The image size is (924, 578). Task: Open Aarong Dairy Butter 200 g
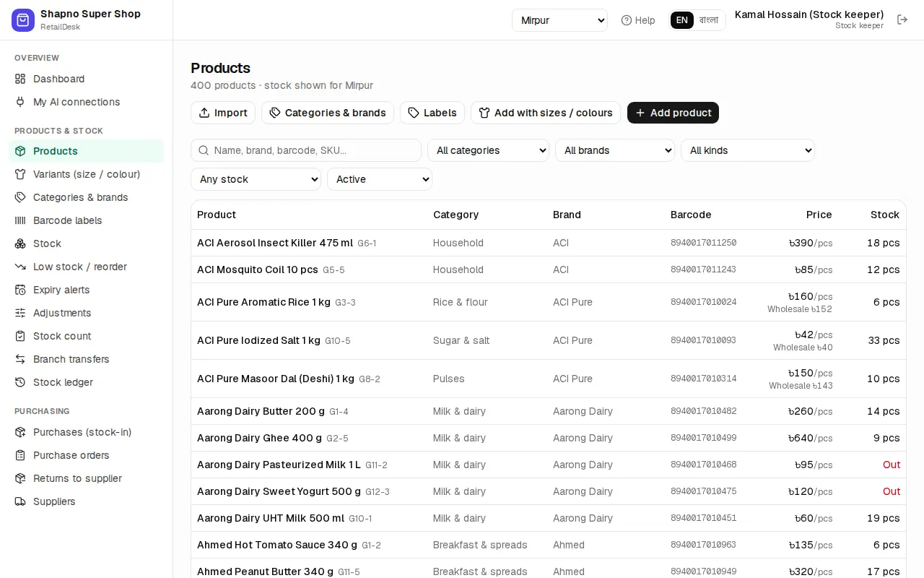[261, 411]
